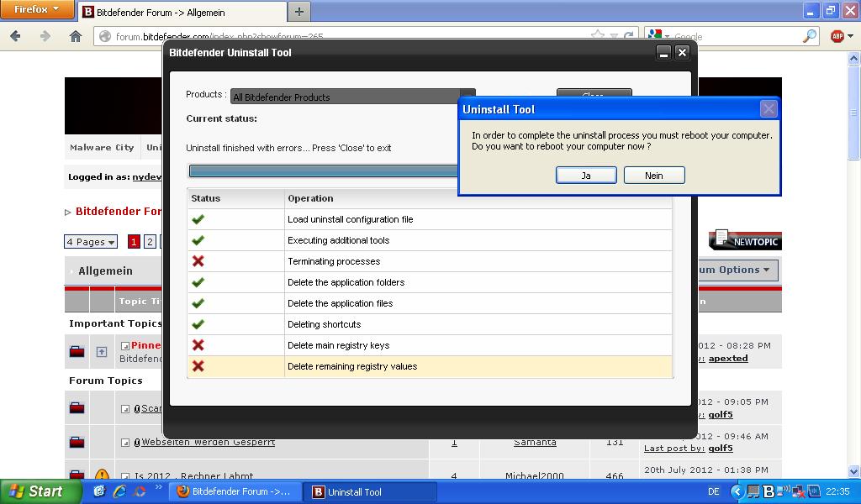Image resolution: width=861 pixels, height=504 pixels.
Task: Switch to Uninstall Tool taskbar button
Action: click(x=371, y=492)
